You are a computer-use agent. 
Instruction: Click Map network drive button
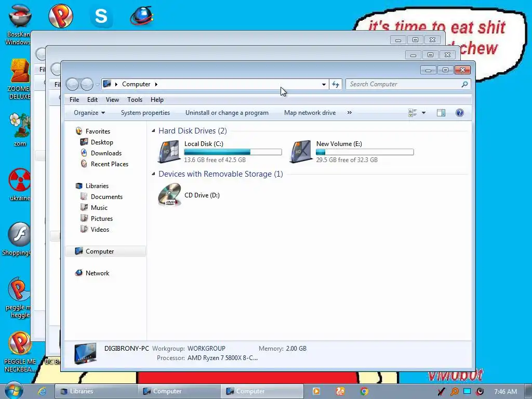click(310, 113)
